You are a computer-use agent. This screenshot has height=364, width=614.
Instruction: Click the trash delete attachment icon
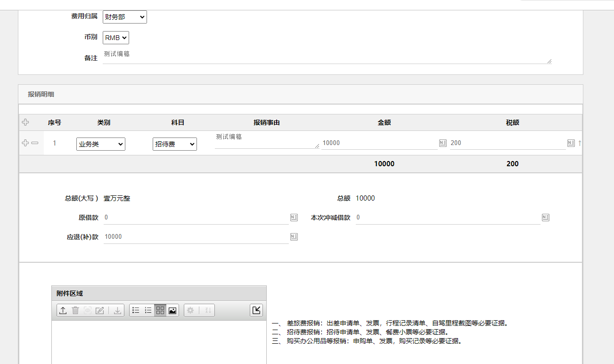(x=75, y=310)
